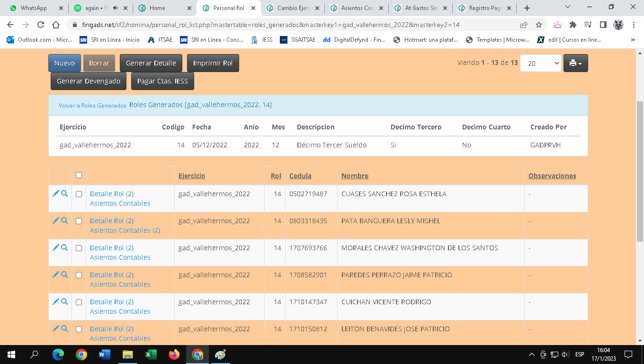
Task: Open the browser extensions puzzle icon
Action: (573, 25)
